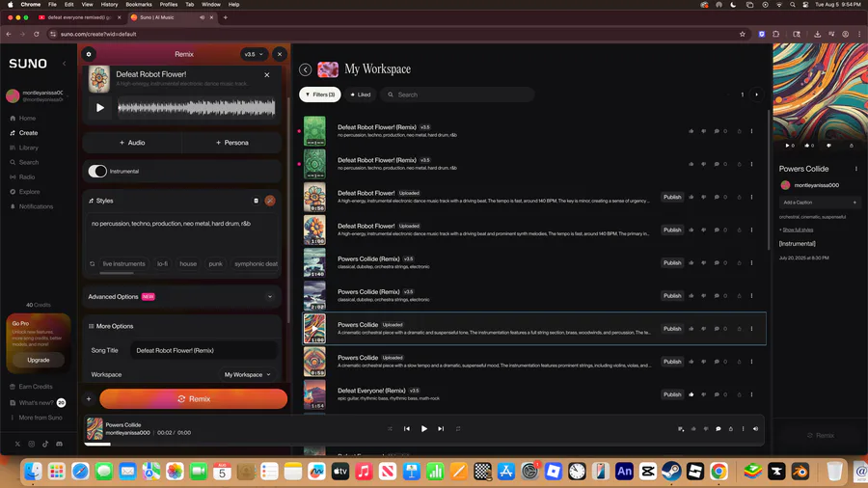Like Defeat Everyone! (Remix) track
868x488 pixels.
click(691, 394)
